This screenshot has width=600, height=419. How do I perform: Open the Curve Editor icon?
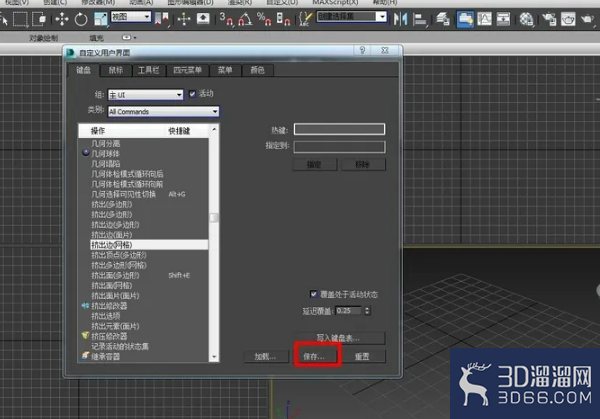click(x=484, y=18)
